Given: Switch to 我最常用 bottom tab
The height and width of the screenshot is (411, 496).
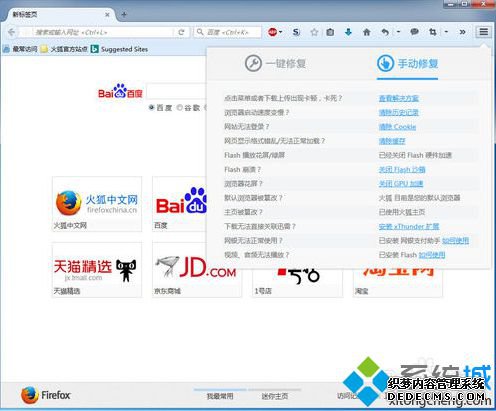Looking at the screenshot, I should click(x=220, y=396).
